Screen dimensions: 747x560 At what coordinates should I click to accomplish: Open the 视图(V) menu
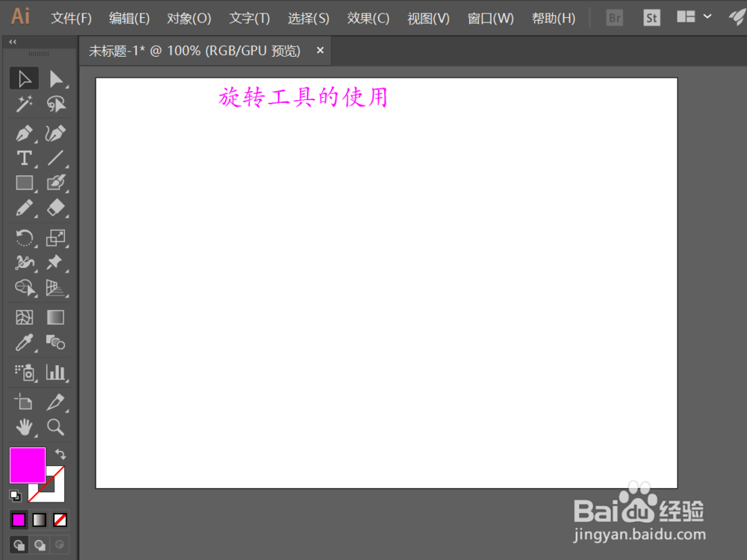coord(428,18)
